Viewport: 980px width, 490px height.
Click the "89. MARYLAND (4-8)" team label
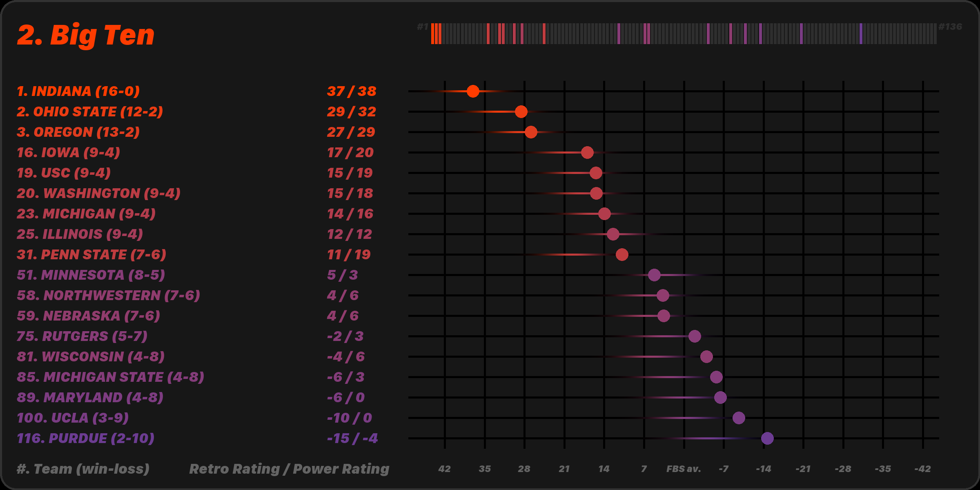(x=90, y=397)
